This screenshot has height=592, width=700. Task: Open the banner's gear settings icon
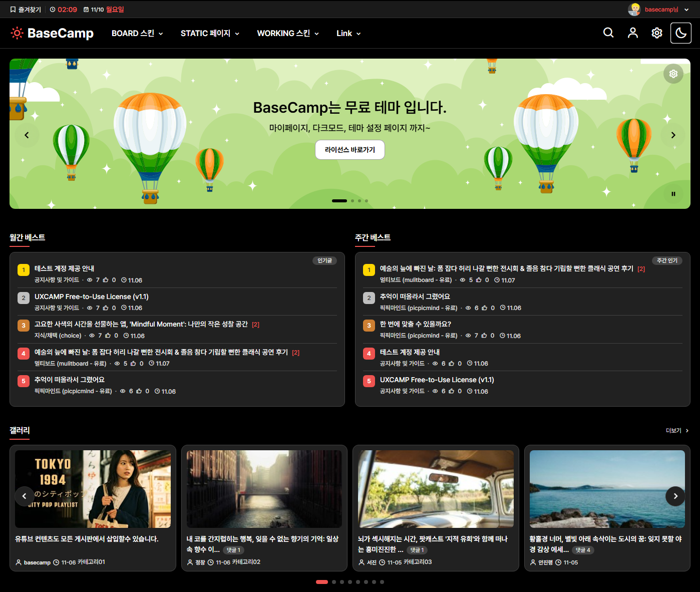673,73
